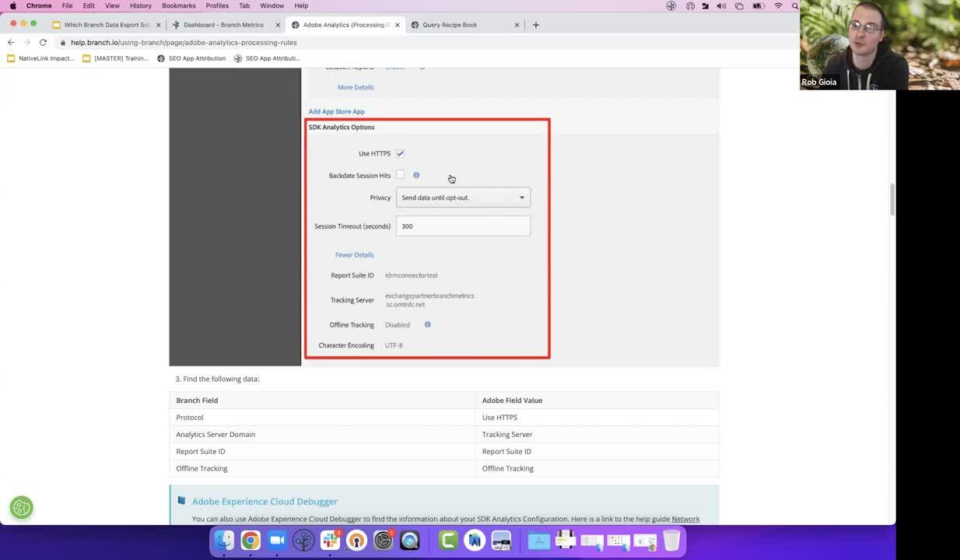Open Finder in the dock
Image resolution: width=960 pixels, height=560 pixels.
click(x=224, y=540)
